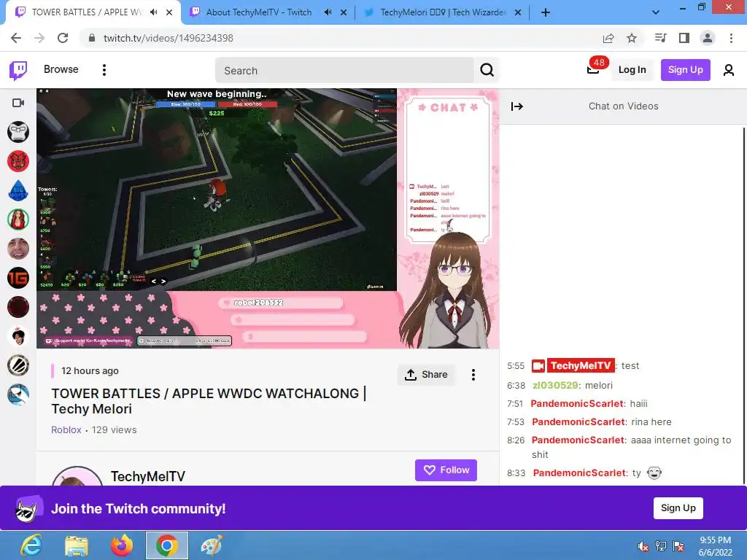Select the TOWER BATTLES tab
747x560 pixels.
pos(87,12)
